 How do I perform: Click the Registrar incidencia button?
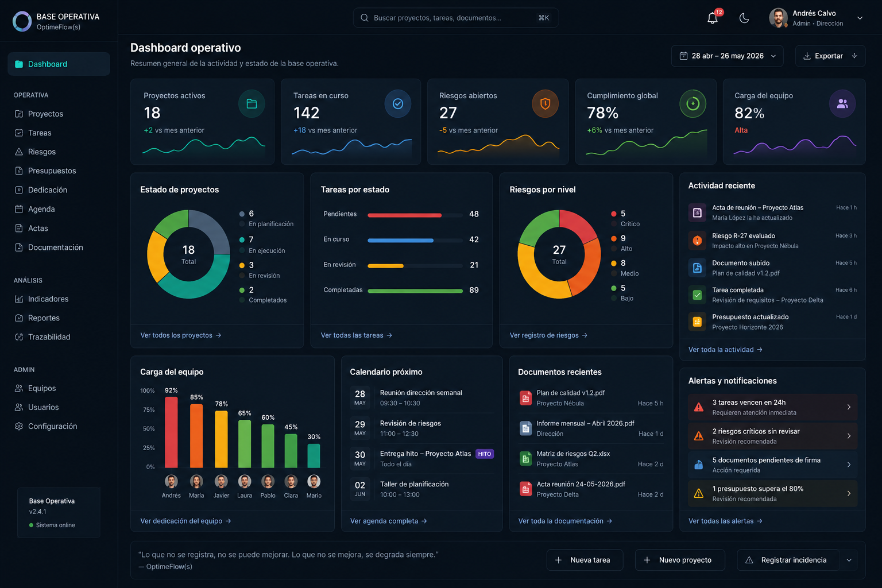(x=788, y=560)
